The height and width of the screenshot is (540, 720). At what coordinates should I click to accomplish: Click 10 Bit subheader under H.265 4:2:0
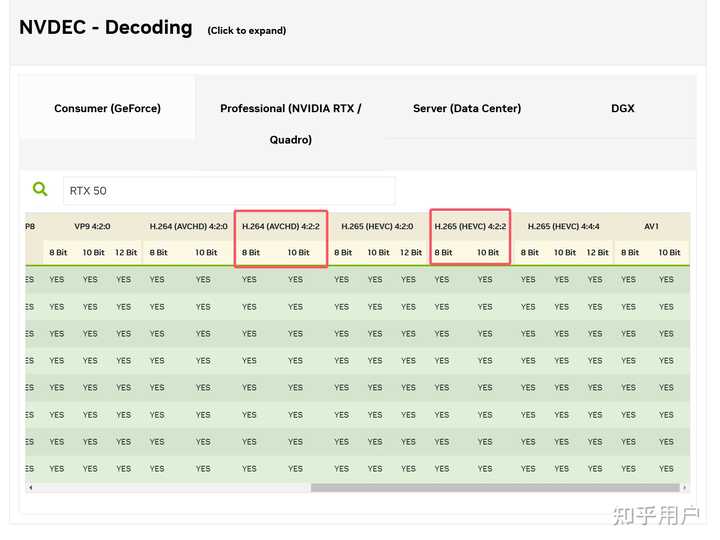point(378,253)
